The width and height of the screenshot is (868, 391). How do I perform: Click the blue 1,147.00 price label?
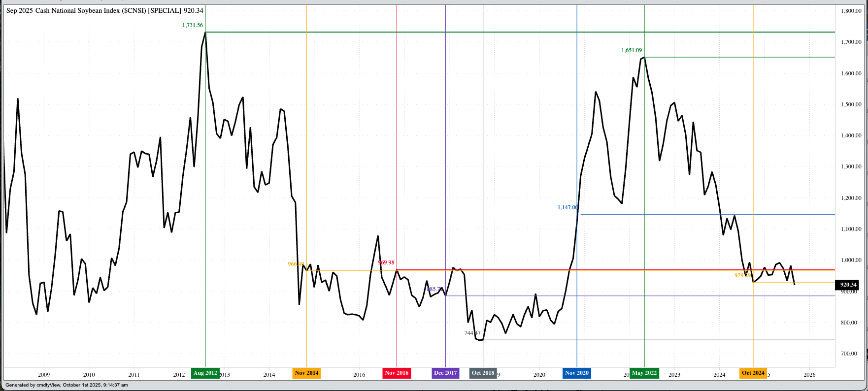[x=568, y=207]
